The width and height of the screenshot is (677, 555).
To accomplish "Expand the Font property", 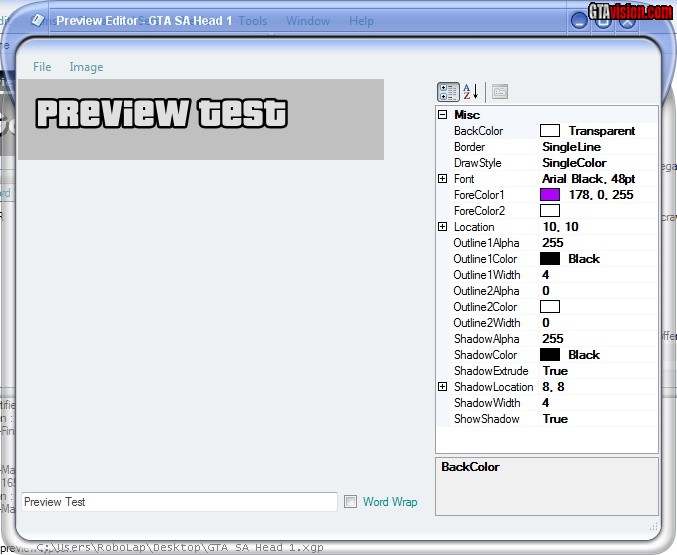I will (442, 179).
